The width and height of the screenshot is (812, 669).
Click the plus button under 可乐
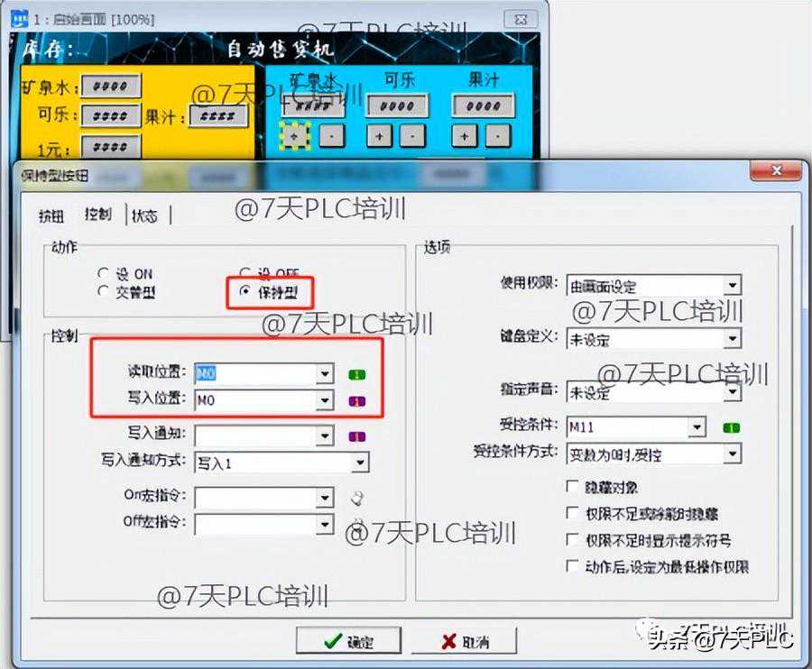coord(378,135)
